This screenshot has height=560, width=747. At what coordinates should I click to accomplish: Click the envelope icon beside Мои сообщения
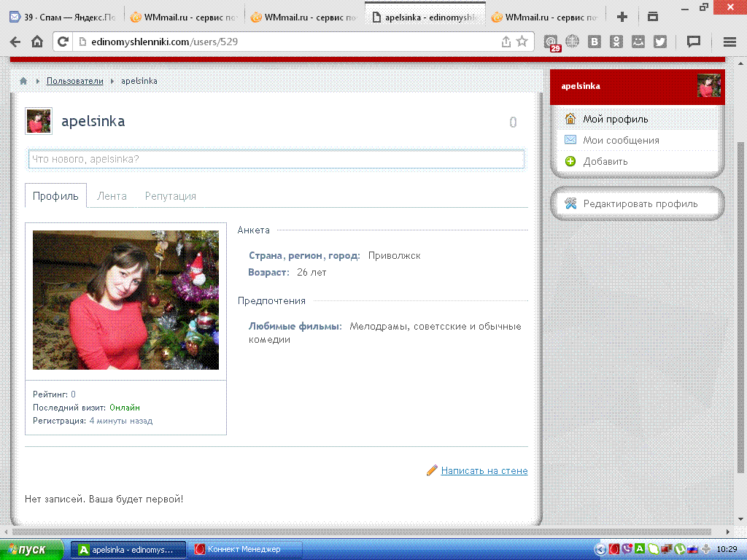coord(570,139)
